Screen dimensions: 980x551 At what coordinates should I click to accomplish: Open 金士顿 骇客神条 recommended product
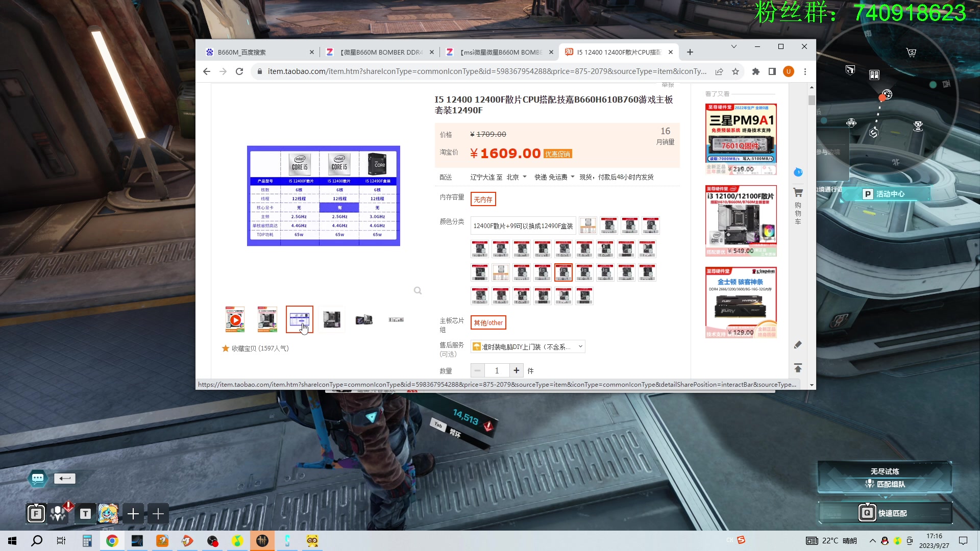pos(741,303)
